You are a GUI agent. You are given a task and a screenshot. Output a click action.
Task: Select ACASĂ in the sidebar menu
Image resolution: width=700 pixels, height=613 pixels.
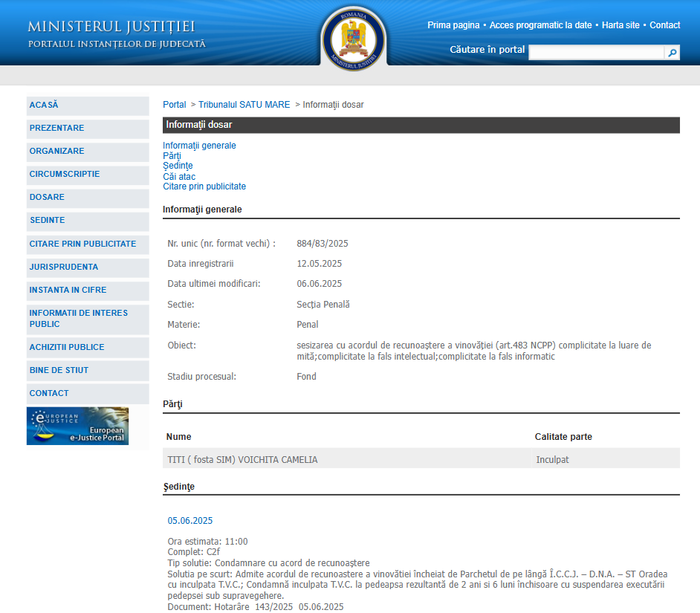pos(44,106)
